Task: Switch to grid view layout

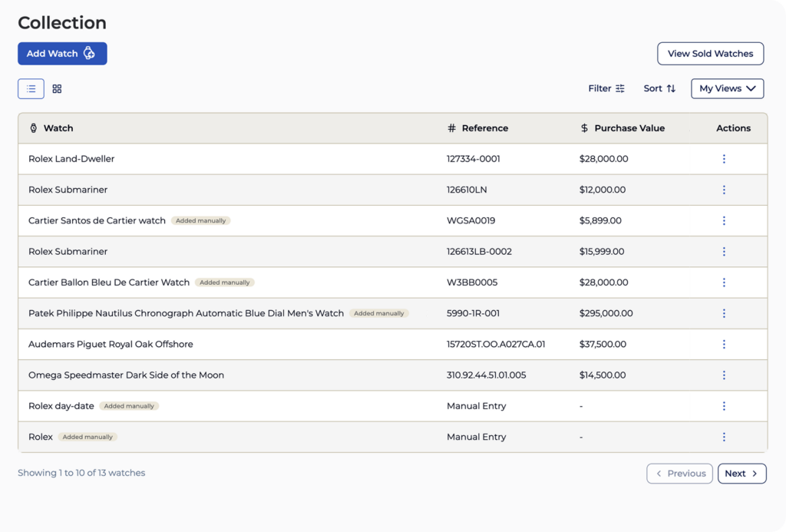Action: click(57, 88)
